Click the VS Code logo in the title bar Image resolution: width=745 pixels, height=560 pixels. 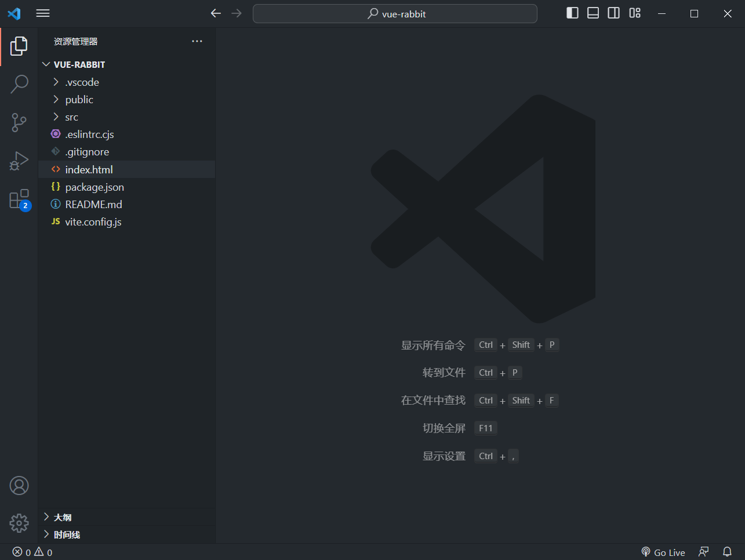pyautogui.click(x=14, y=13)
